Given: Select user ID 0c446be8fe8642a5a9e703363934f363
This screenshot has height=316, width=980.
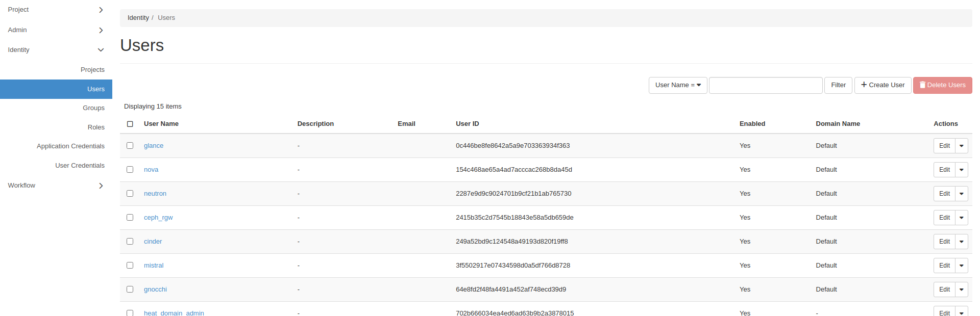Looking at the screenshot, I should click(x=512, y=146).
